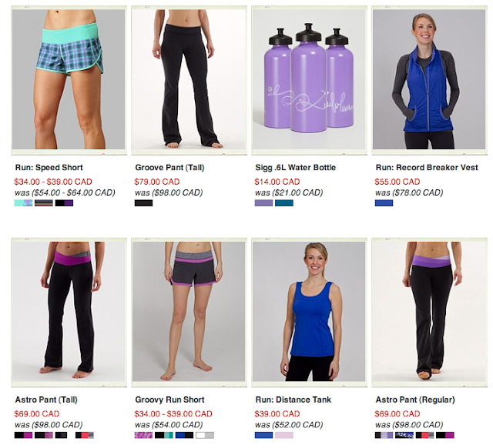493x448 pixels.
Task: View the Run: Record Breaker Vest image
Action: tap(429, 79)
